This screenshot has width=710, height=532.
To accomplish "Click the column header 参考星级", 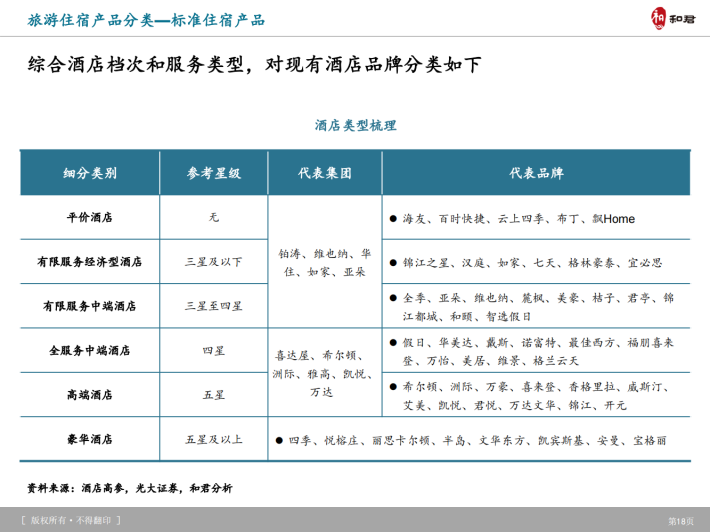I will coord(213,173).
